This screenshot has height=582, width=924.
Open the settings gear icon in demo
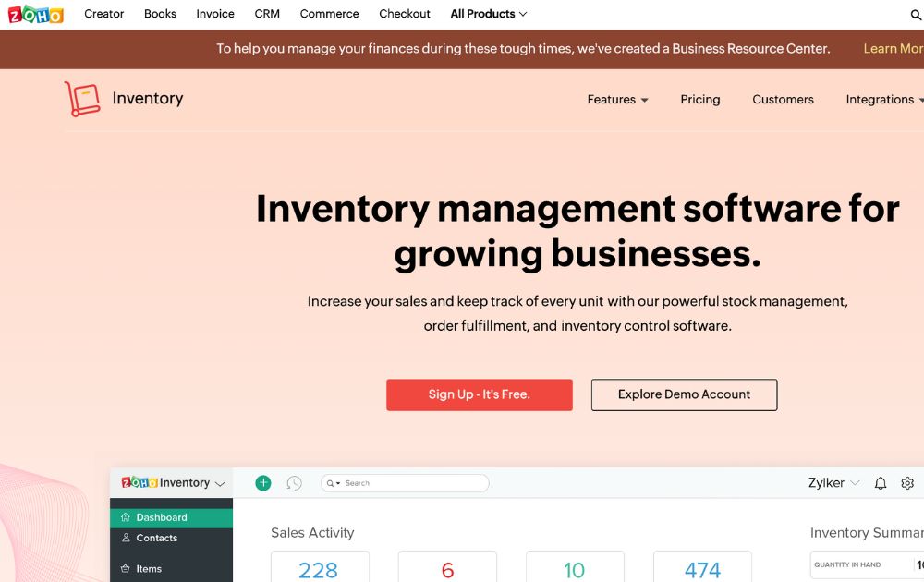pos(907,483)
